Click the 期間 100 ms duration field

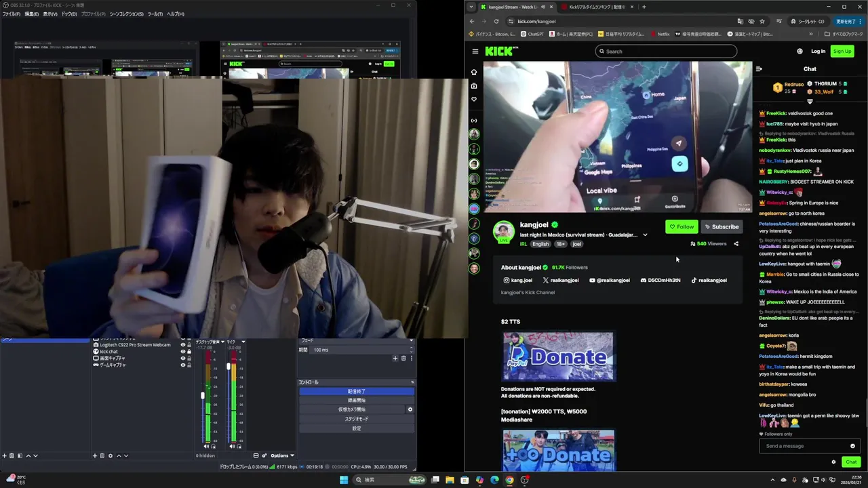click(x=361, y=350)
